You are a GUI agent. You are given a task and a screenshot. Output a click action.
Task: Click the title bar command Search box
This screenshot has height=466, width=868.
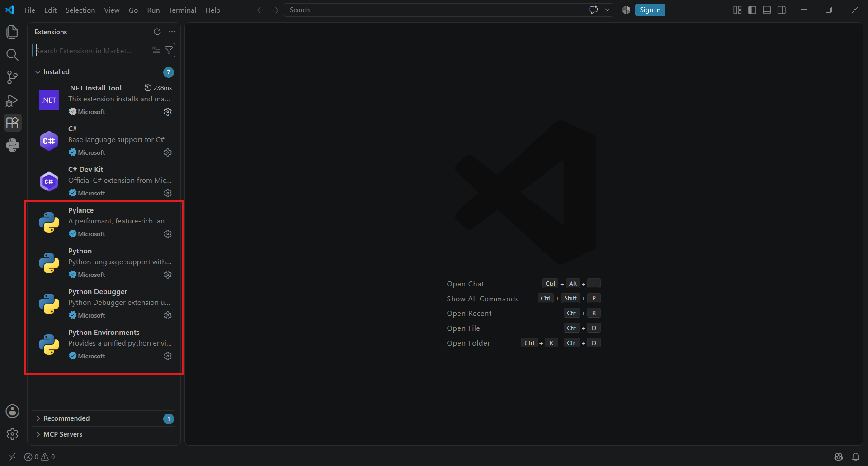click(434, 10)
